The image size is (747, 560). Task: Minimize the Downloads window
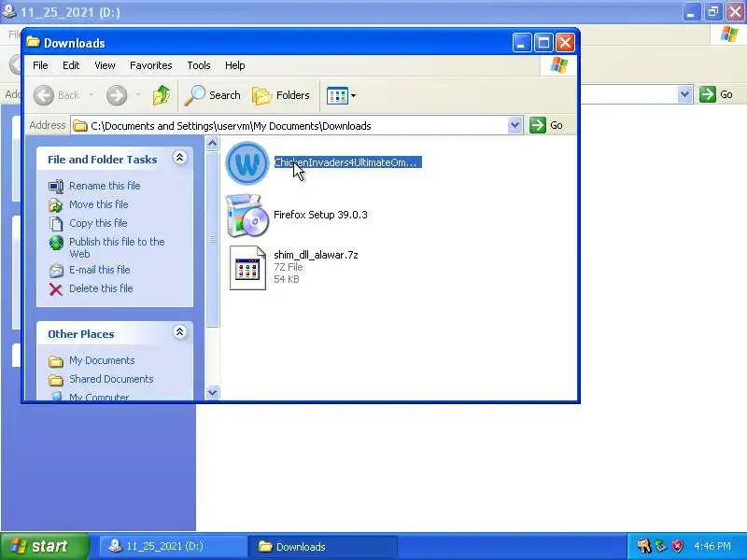coord(522,43)
